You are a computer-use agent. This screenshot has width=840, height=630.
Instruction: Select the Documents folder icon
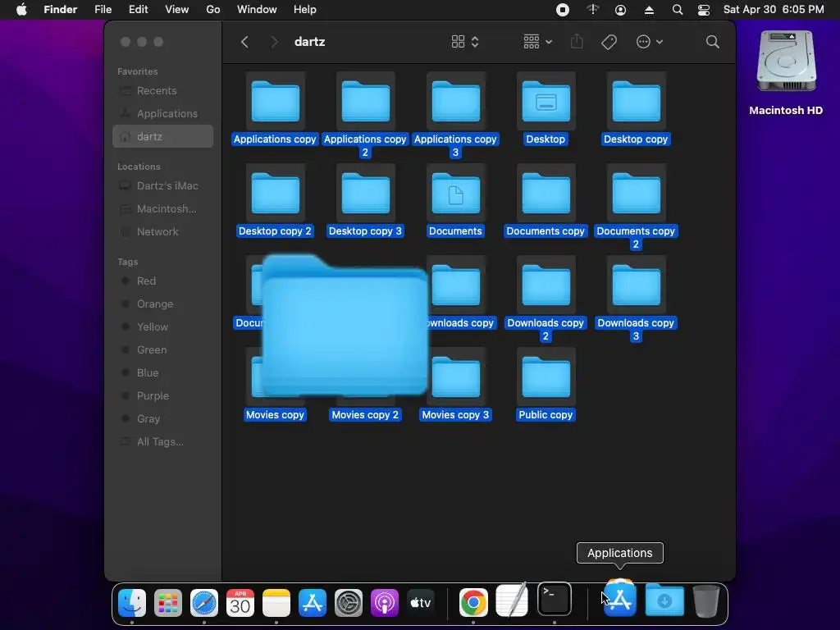click(x=456, y=194)
